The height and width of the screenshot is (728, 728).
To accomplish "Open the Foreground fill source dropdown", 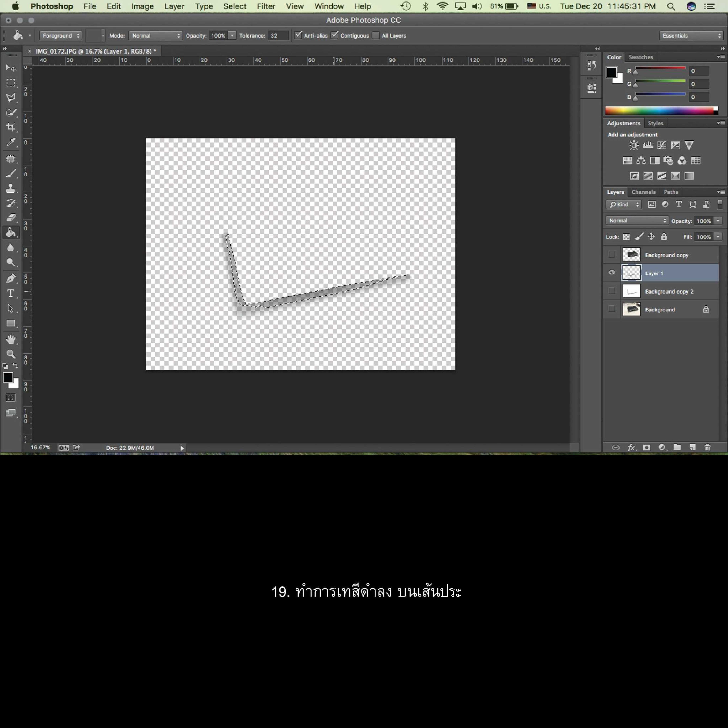I will [x=61, y=35].
